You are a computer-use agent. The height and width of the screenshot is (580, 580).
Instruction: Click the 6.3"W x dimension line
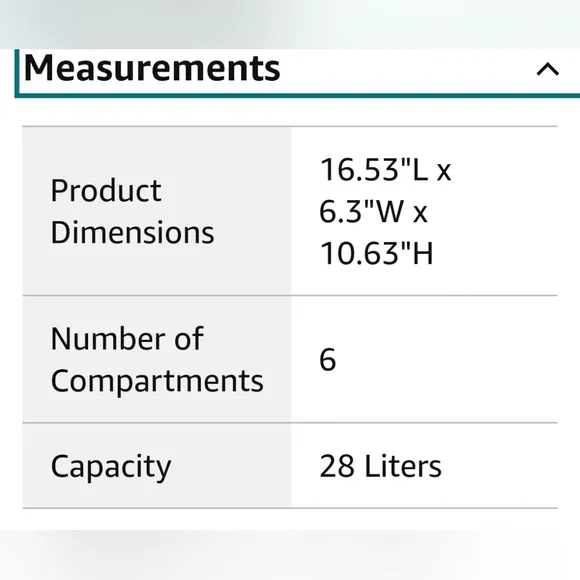(373, 212)
